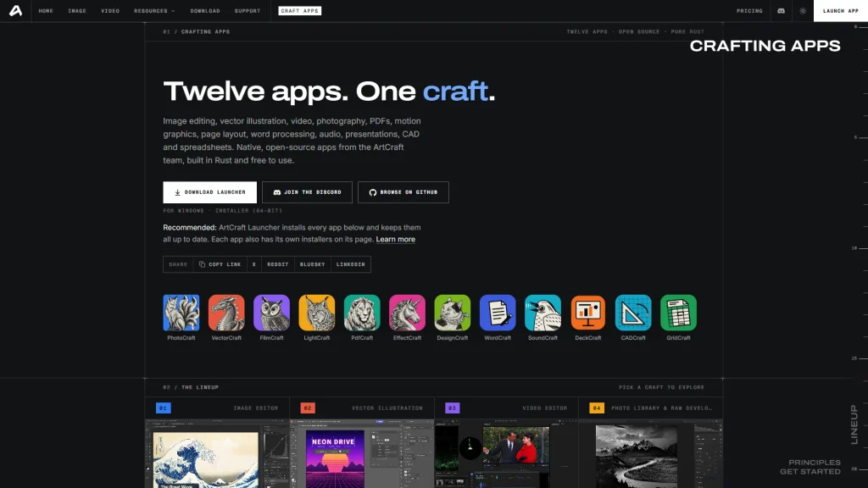
Task: Share the page on Reddit
Action: point(278,264)
